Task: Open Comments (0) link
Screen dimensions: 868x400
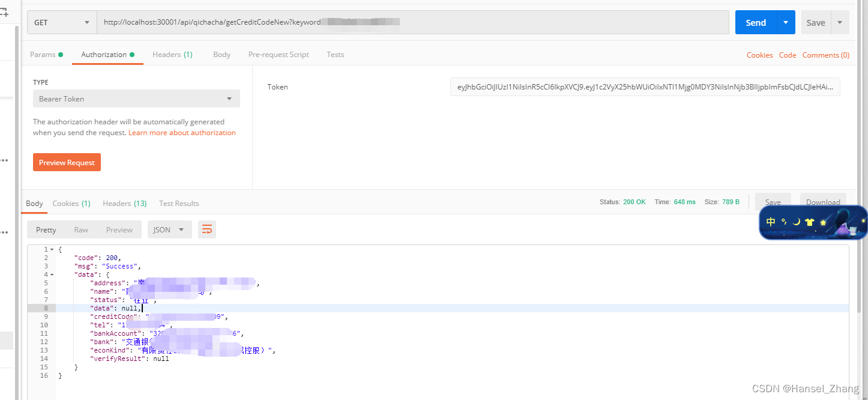Action: pyautogui.click(x=826, y=55)
